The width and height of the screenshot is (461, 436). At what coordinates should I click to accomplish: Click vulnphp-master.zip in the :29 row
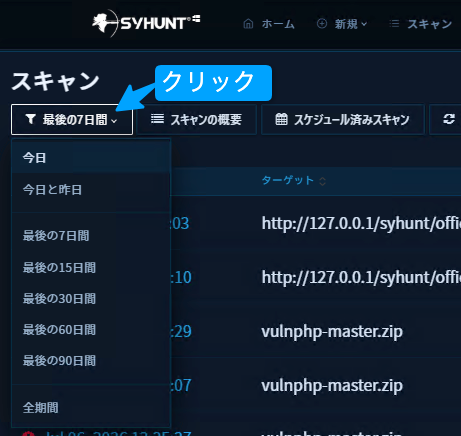pyautogui.click(x=332, y=332)
